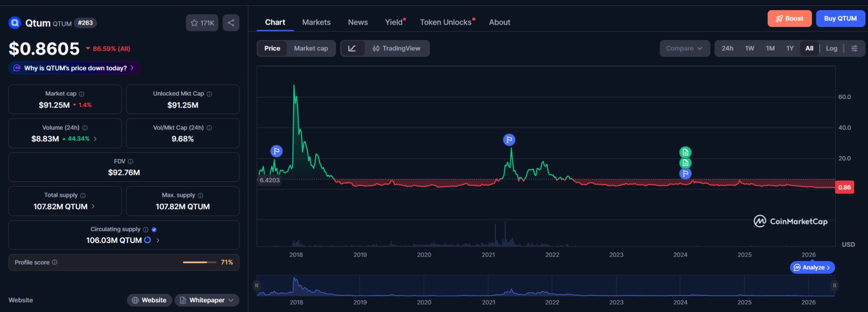Click the Total supply info icon
This screenshot has height=312, width=868.
click(83, 196)
